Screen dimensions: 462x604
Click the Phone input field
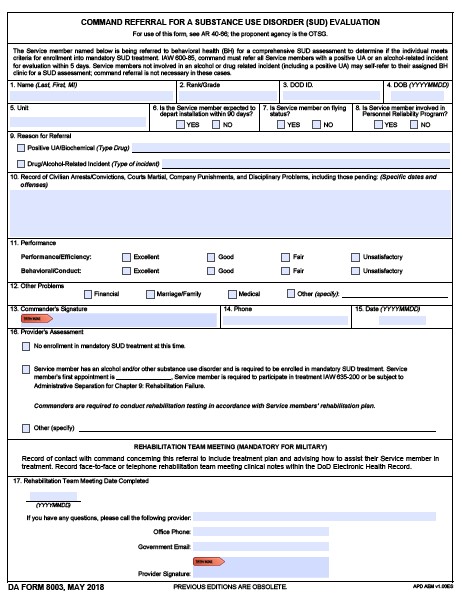click(x=285, y=320)
